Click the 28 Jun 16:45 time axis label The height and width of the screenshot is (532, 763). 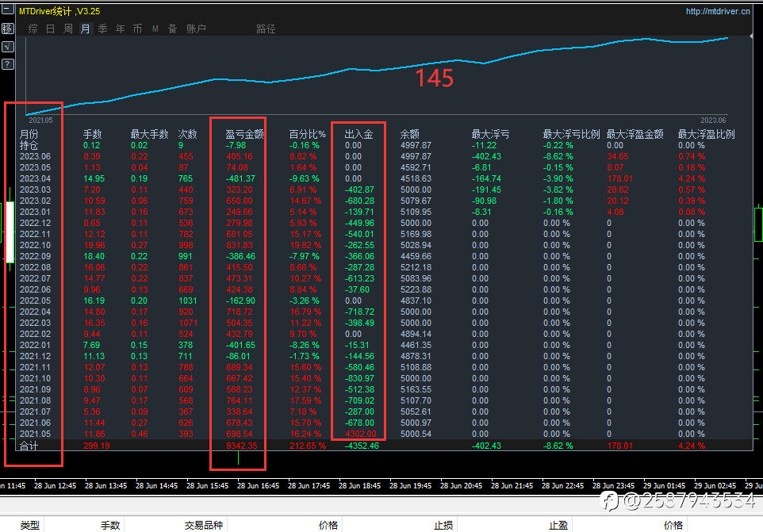(x=258, y=485)
